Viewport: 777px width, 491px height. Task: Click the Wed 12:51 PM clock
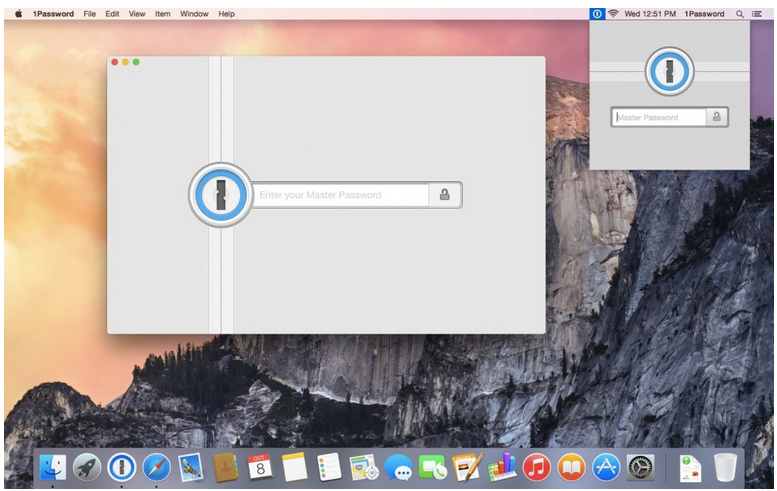[x=650, y=14]
